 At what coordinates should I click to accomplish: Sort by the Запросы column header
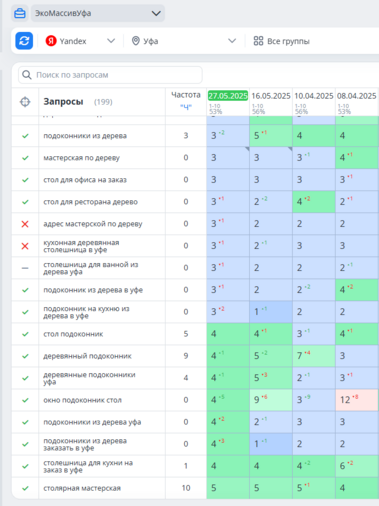pyautogui.click(x=63, y=102)
